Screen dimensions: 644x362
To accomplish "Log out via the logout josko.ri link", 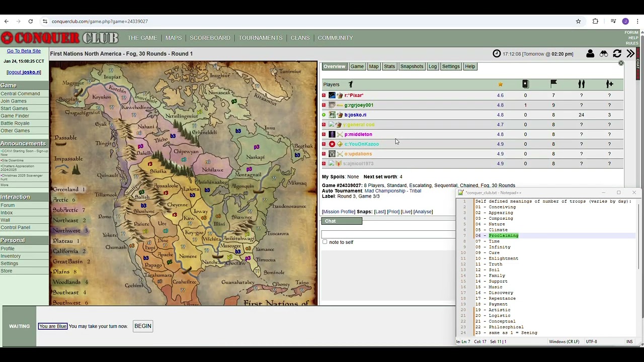I will coord(24,72).
